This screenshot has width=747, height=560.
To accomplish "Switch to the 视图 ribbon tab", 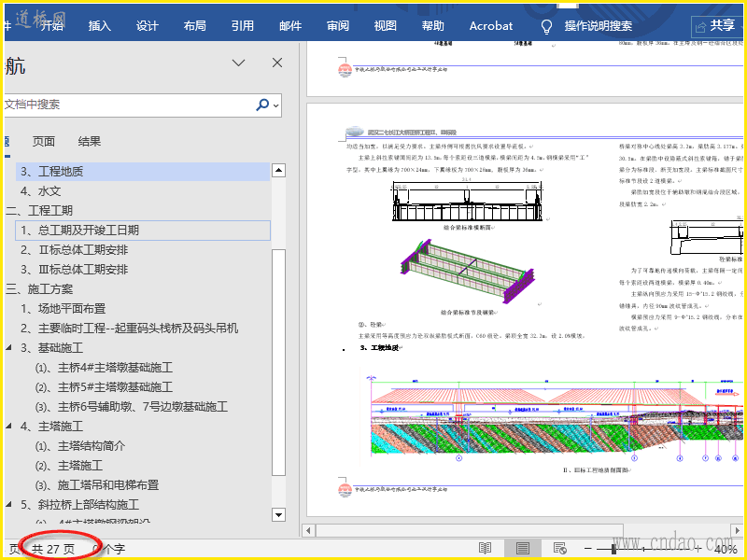I will coord(385,26).
